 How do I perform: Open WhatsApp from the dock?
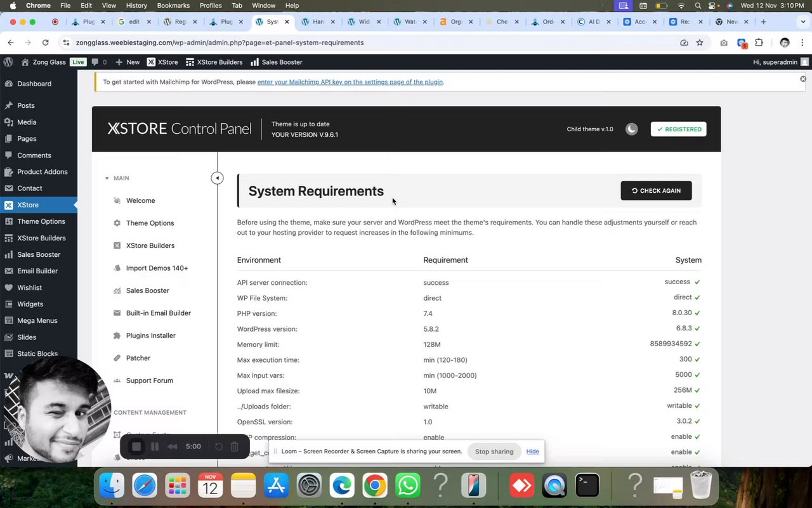[407, 486]
